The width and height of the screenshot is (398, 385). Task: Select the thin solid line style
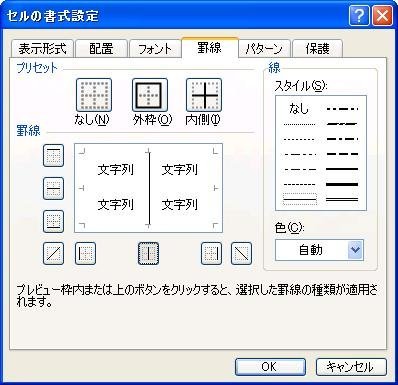[x=300, y=200]
